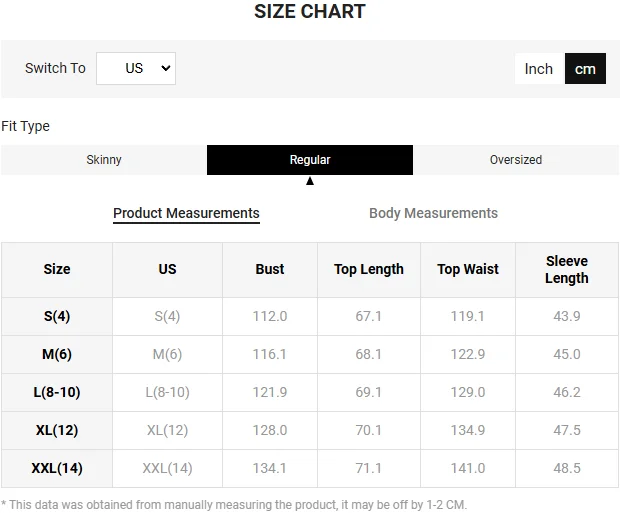Click the Top Waist column header
Viewport: 620px width, 513px height.
click(x=468, y=269)
